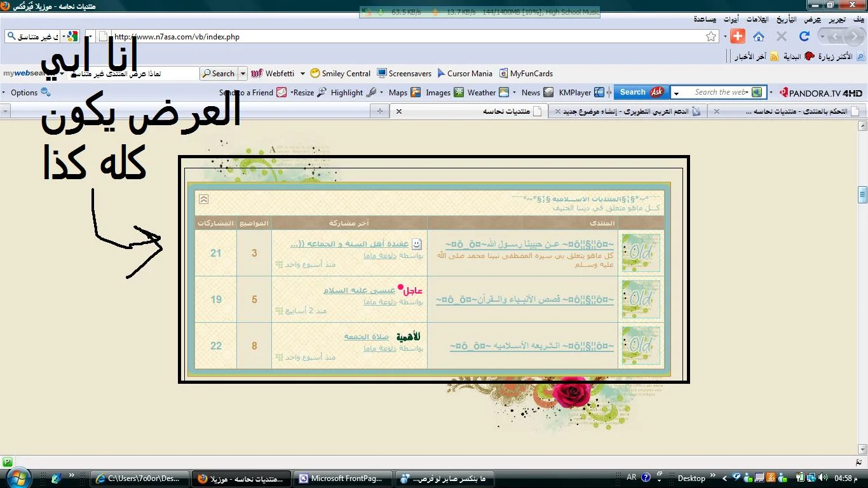
Task: Open the Webfetti dropdown arrow
Action: click(x=302, y=74)
